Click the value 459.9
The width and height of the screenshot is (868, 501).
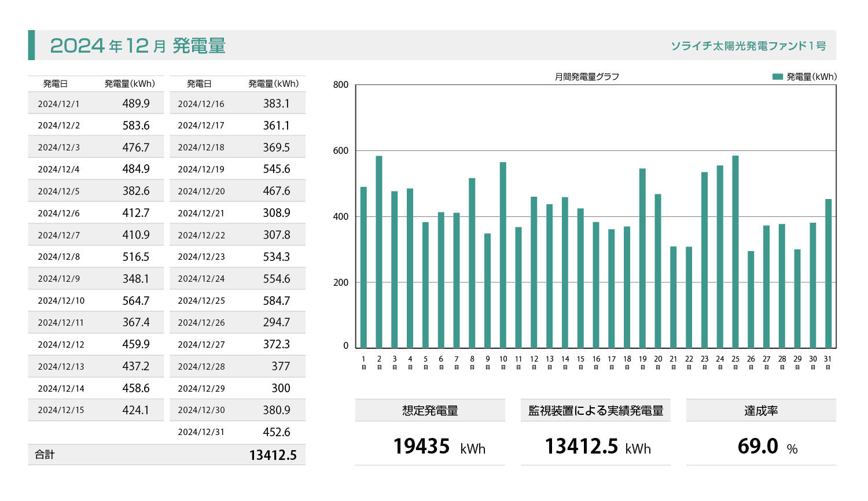tap(136, 344)
